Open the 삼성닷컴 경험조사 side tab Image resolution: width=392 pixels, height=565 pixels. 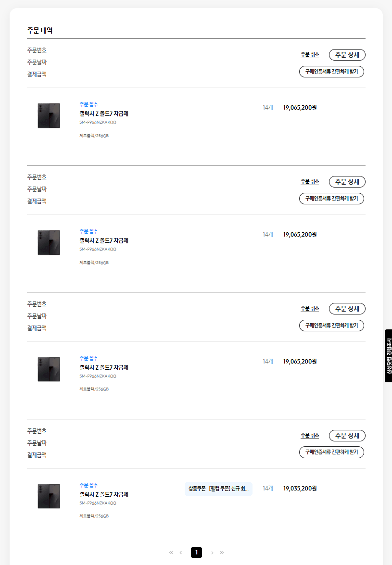point(388,356)
